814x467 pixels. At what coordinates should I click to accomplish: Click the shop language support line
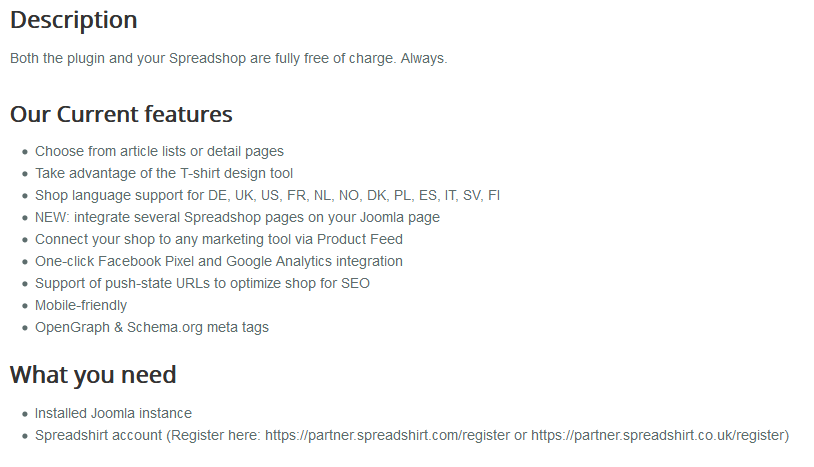click(267, 195)
